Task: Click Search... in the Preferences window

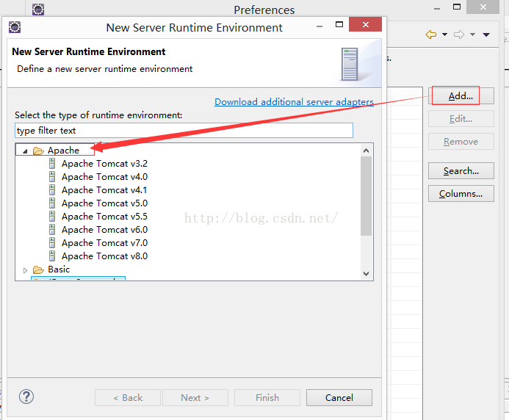Action: click(x=461, y=171)
